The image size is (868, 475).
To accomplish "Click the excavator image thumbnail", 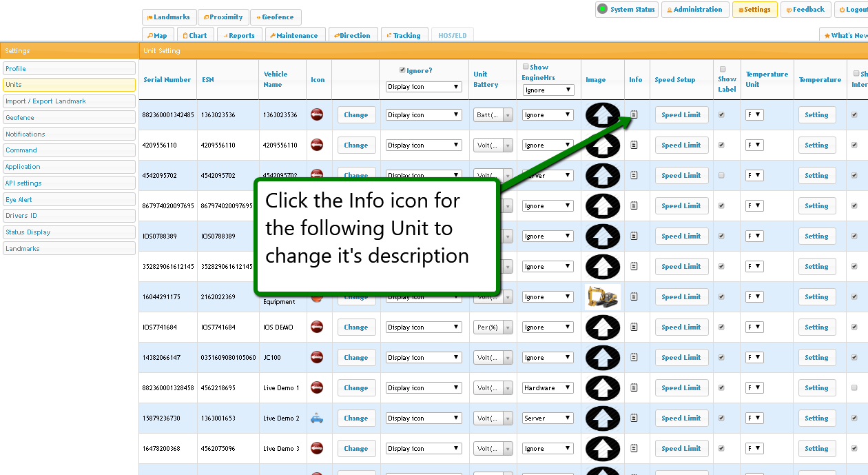I will click(602, 297).
